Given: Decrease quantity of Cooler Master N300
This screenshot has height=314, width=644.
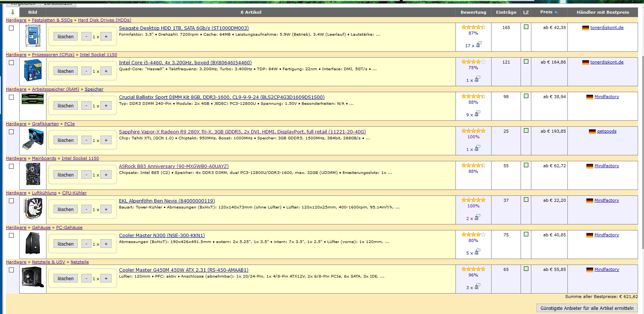Looking at the screenshot, I should click(x=87, y=244).
